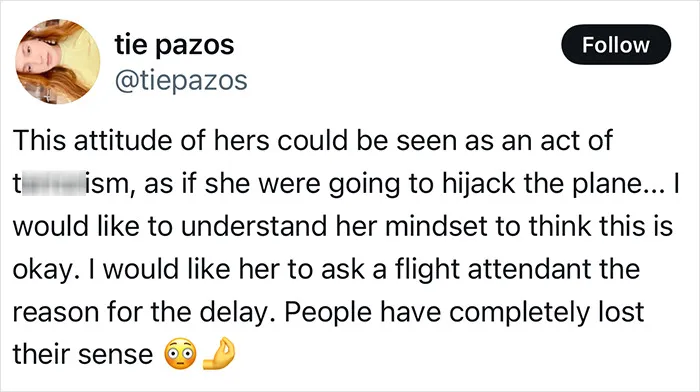This screenshot has height=392, width=700.
Task: Click the word "okay." starting the fourth line
Action: coord(47,270)
